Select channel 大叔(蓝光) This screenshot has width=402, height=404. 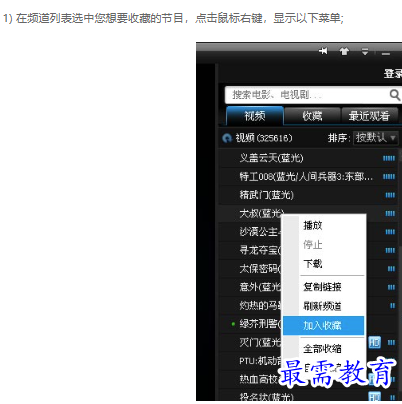(x=261, y=213)
